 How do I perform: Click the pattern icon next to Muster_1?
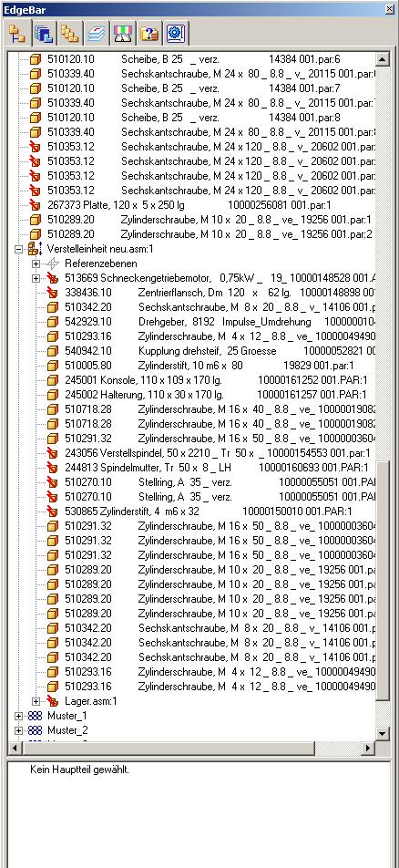pyautogui.click(x=36, y=716)
